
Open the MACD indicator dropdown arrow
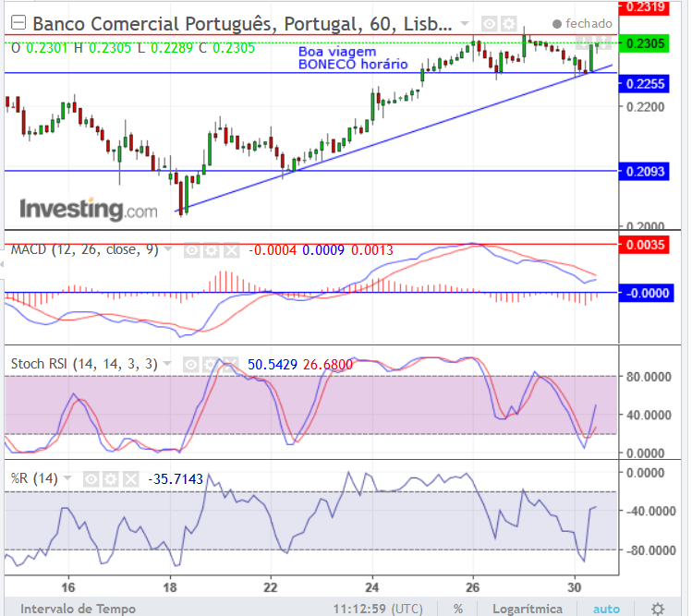[168, 249]
